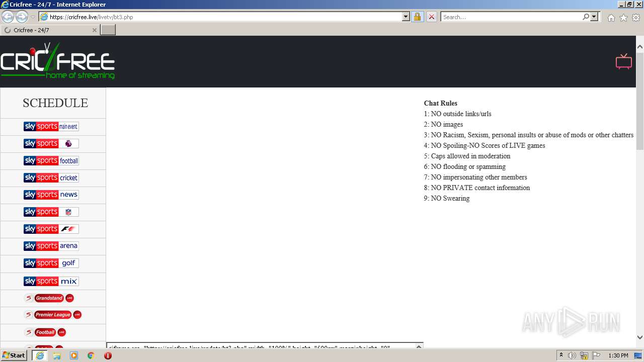Open Chrome from the taskbar

coord(91,355)
